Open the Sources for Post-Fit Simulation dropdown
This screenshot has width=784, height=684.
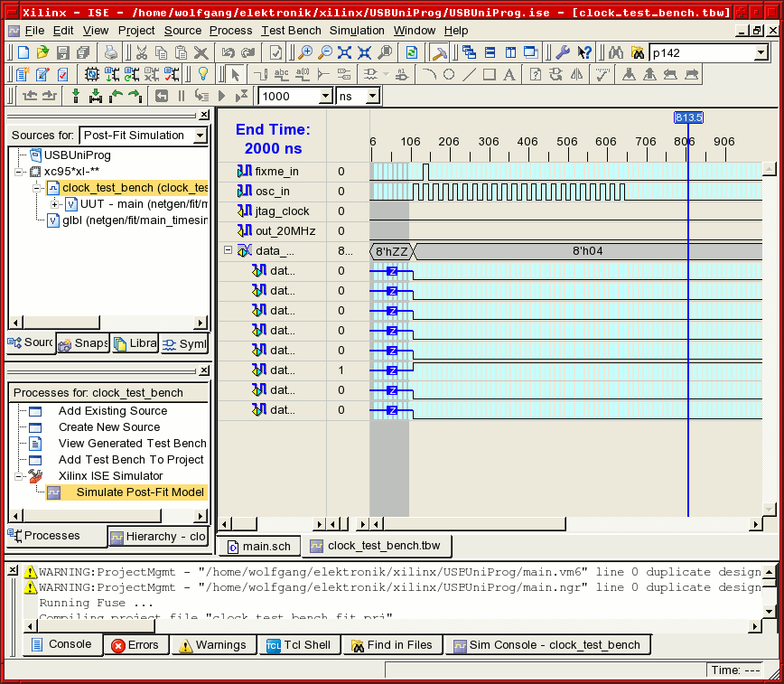click(x=201, y=136)
